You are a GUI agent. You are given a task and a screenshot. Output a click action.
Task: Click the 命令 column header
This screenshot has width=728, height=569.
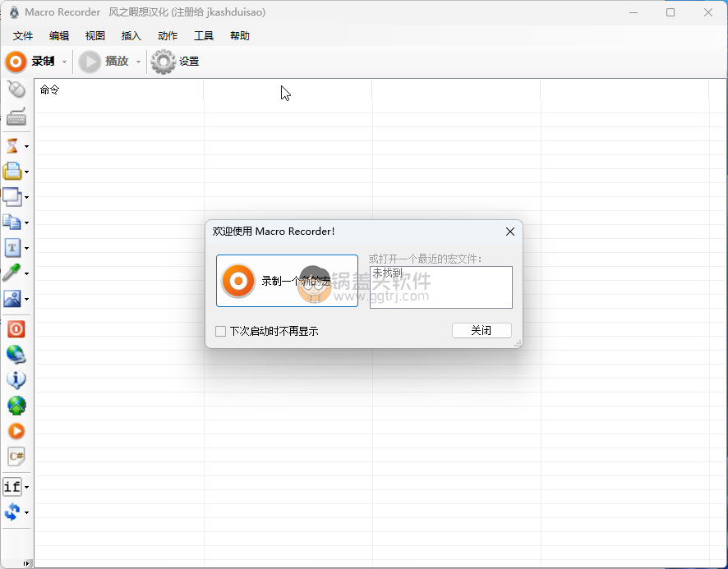(x=119, y=89)
